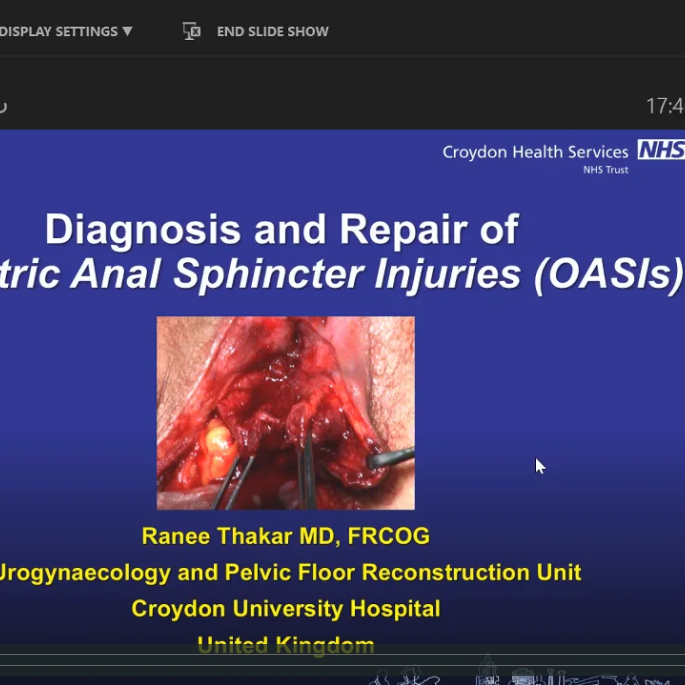
Task: Click the NHS logo on slide
Action: click(x=661, y=151)
